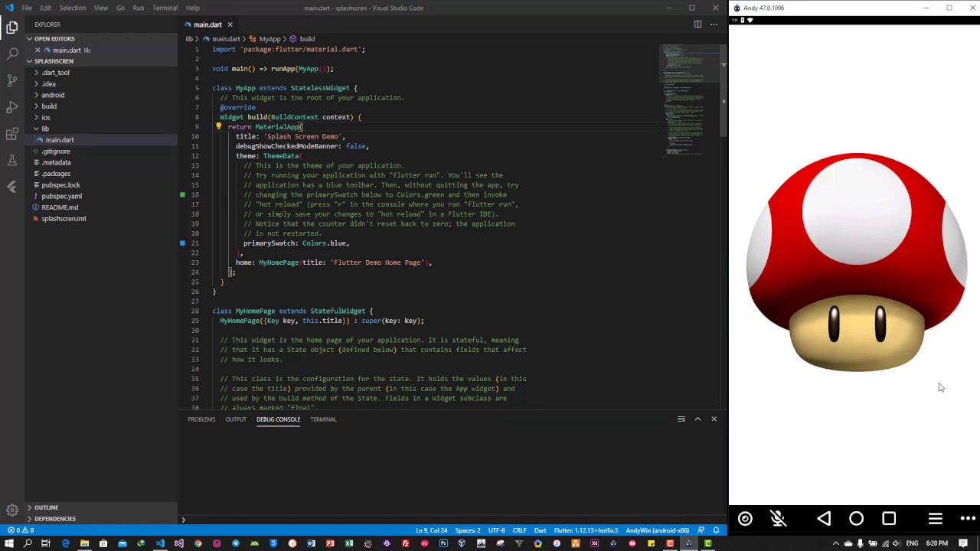Collapse the lib folder
This screenshot has height=551, width=980.
click(x=44, y=129)
